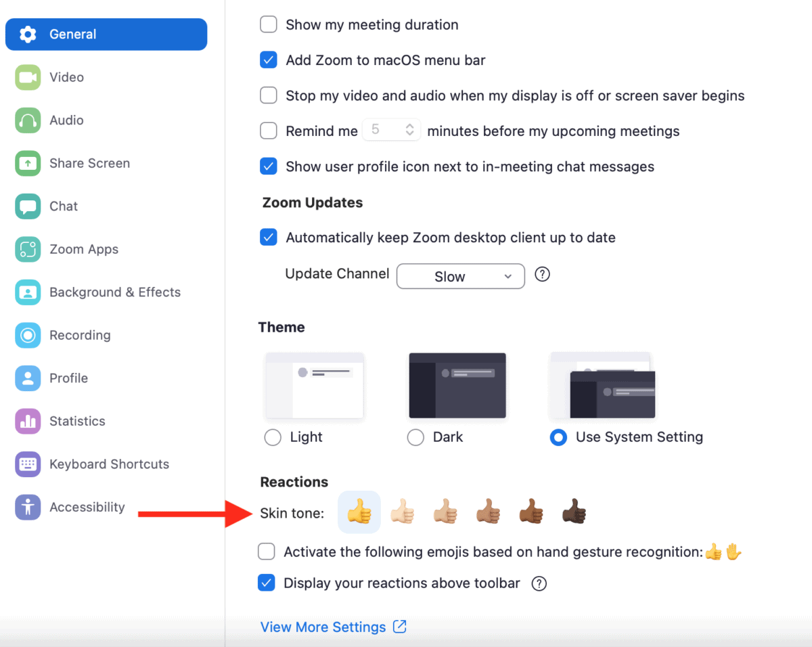Choose the darkest skin tone thumbs up

point(574,514)
